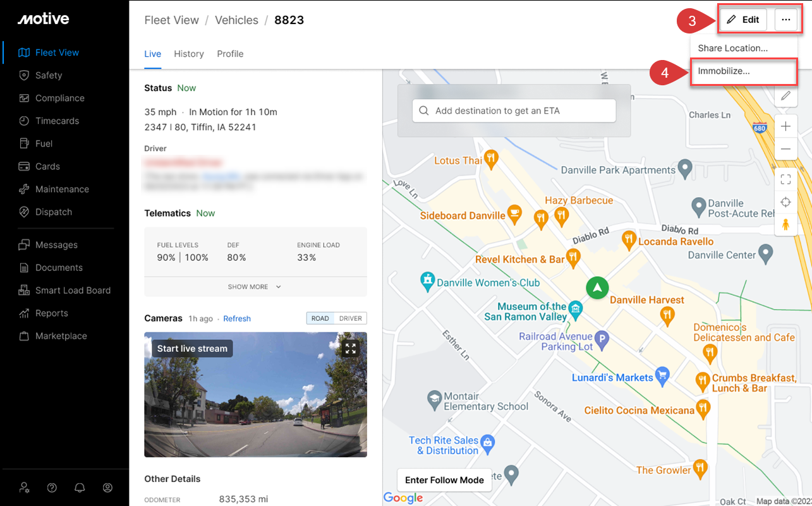Expand telematics with SHOW MORE

point(255,287)
